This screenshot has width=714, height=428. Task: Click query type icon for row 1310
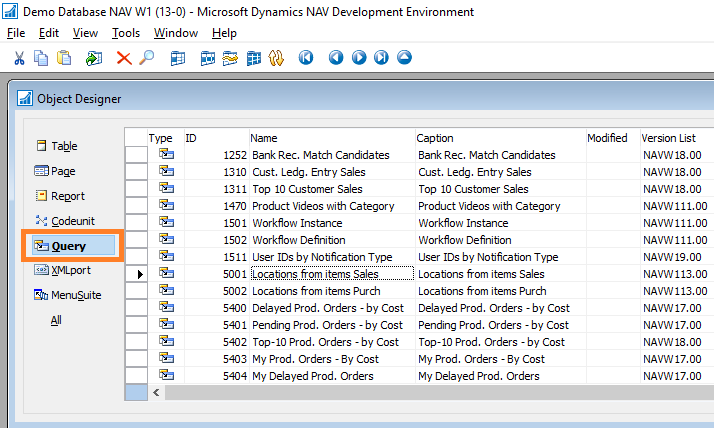[166, 171]
